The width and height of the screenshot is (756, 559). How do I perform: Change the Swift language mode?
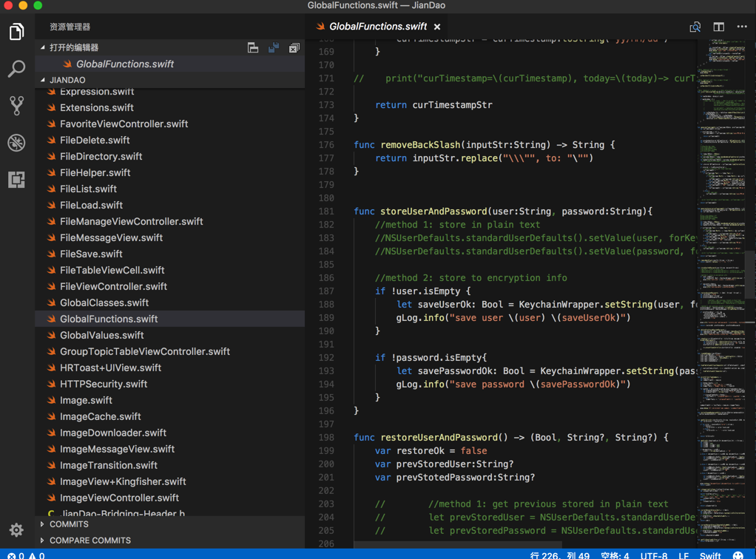(710, 555)
